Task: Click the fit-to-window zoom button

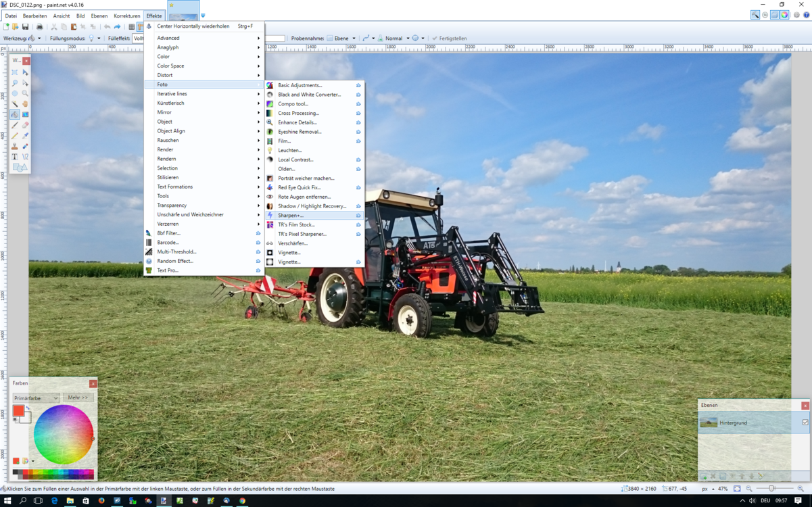Action: (x=737, y=489)
